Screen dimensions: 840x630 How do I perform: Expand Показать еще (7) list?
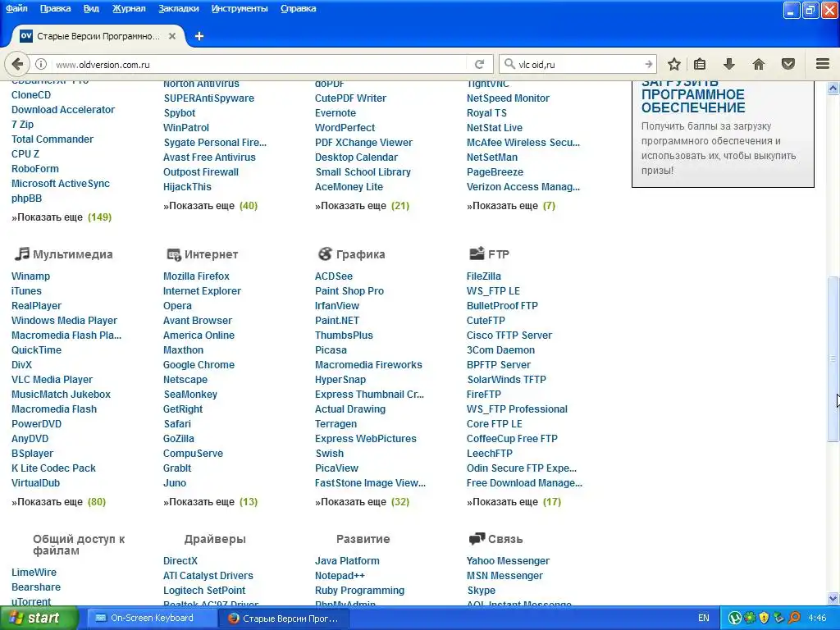tap(511, 206)
